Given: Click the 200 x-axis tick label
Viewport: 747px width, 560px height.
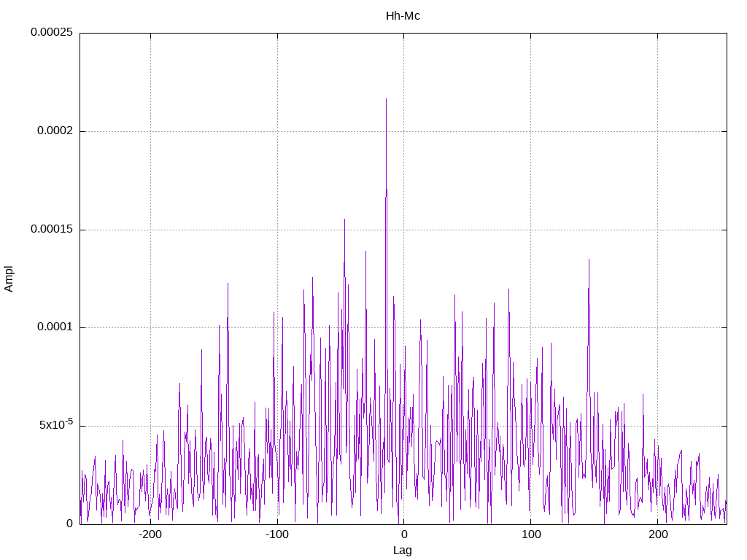Looking at the screenshot, I should (x=658, y=534).
